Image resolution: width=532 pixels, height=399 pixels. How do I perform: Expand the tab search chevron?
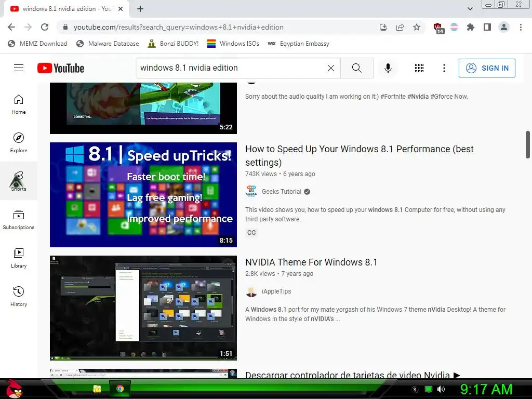pyautogui.click(x=470, y=9)
